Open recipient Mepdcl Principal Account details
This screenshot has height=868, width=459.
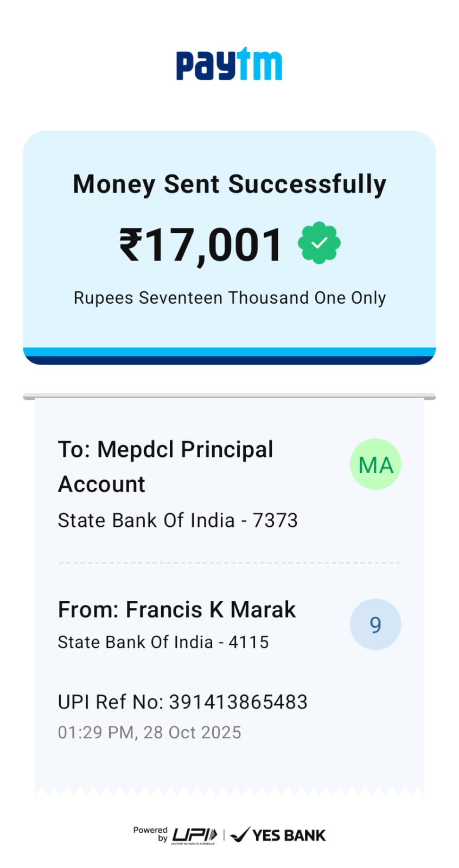point(165,466)
